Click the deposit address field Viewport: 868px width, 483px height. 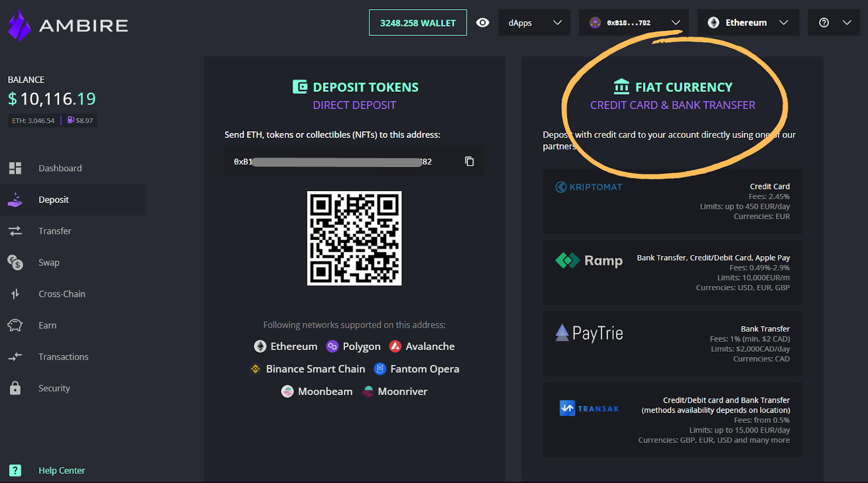coord(354,161)
